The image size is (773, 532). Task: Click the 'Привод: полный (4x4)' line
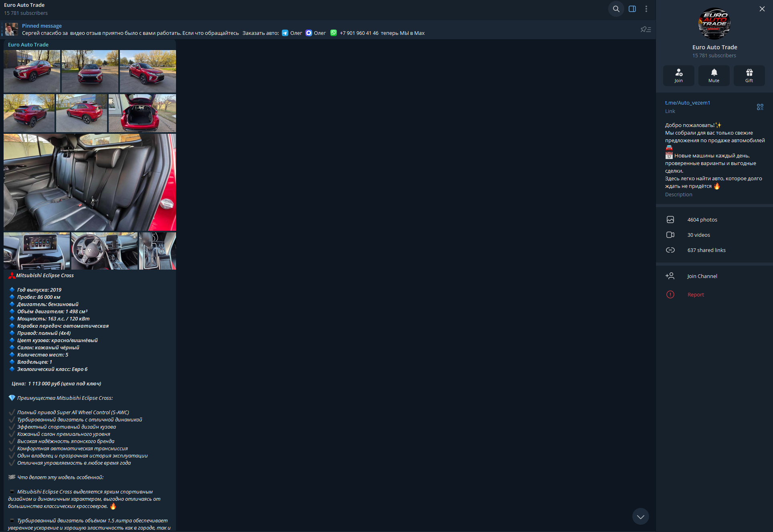coord(44,333)
